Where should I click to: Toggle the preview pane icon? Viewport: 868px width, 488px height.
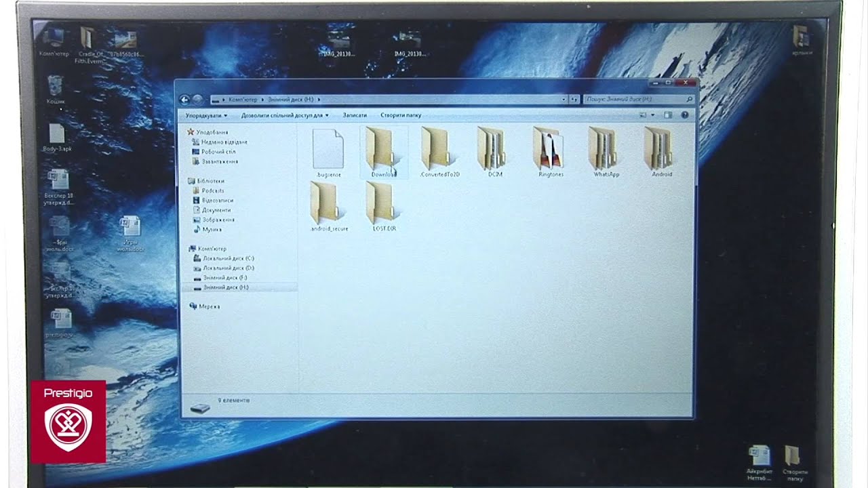[x=668, y=115]
